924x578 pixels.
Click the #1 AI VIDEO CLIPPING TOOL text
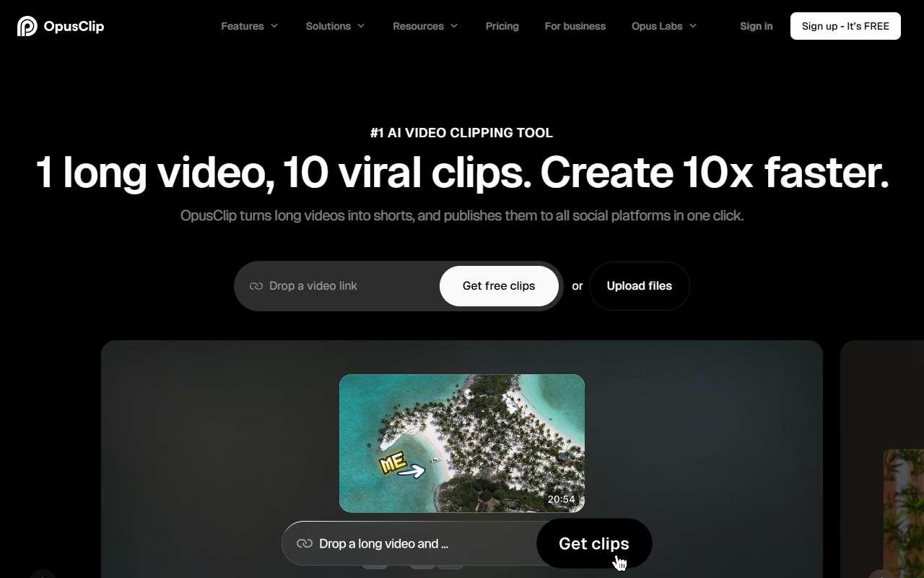461,133
